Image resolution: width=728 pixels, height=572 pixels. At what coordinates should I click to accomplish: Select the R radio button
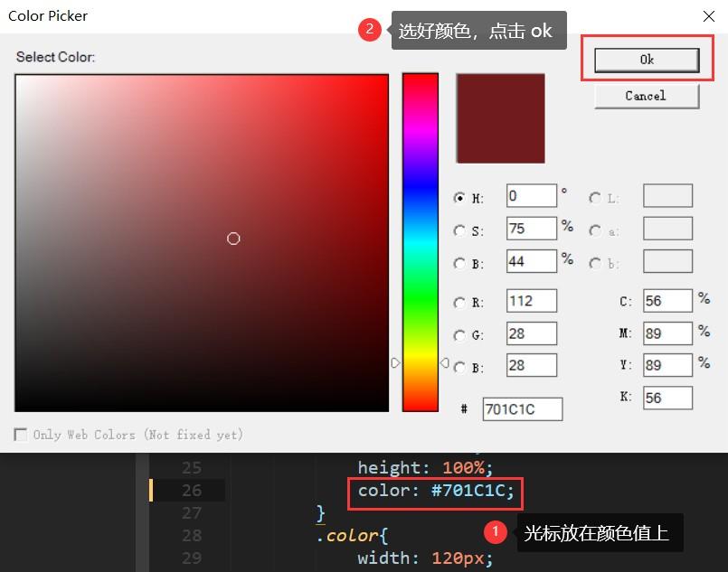pyautogui.click(x=460, y=300)
